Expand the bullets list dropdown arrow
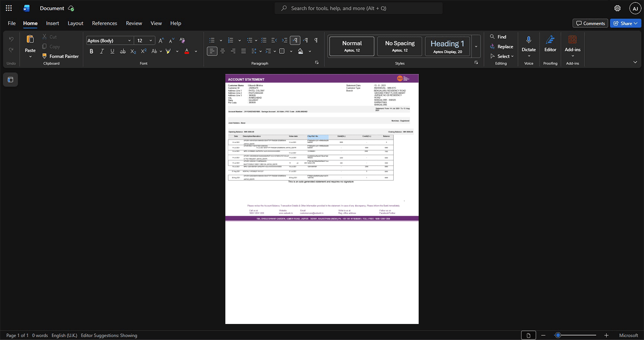The width and height of the screenshot is (644, 340). (x=221, y=41)
